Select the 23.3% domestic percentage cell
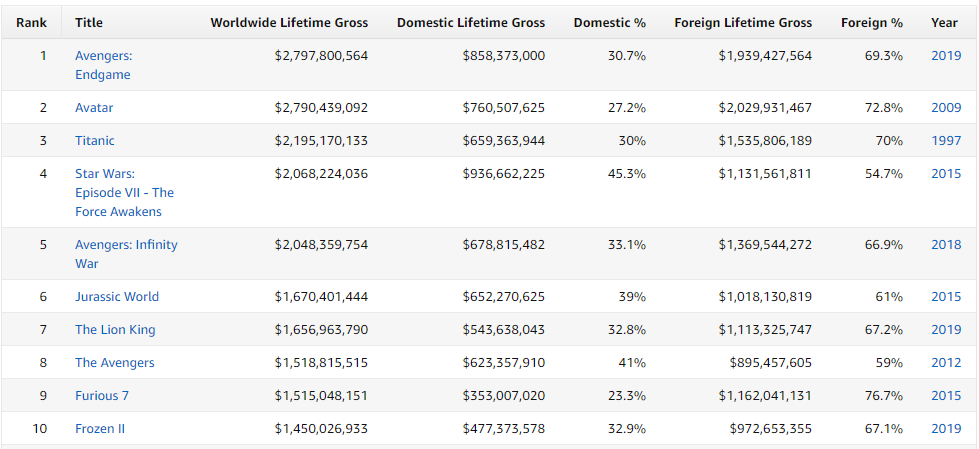Image resolution: width=979 pixels, height=449 pixels. coord(627,396)
